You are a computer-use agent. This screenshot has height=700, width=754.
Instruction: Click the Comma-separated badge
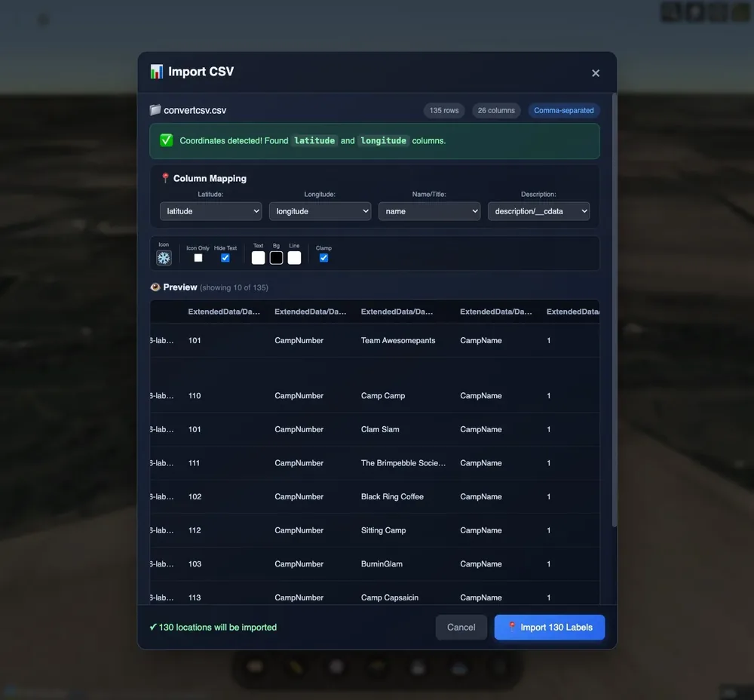coord(563,111)
